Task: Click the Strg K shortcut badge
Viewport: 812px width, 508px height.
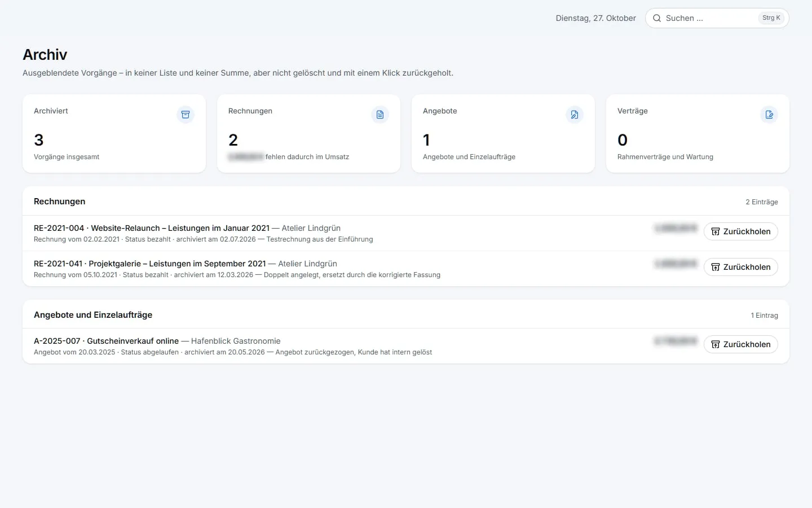Action: 771,18
